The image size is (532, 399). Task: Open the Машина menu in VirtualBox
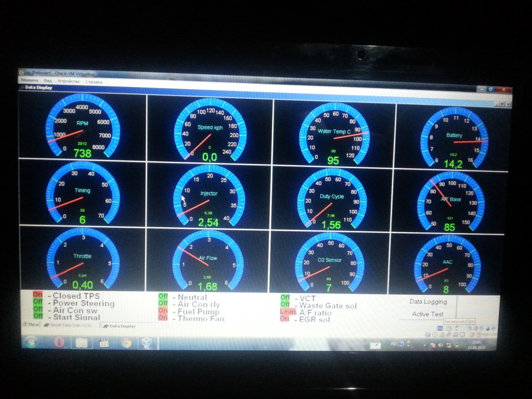(x=29, y=80)
